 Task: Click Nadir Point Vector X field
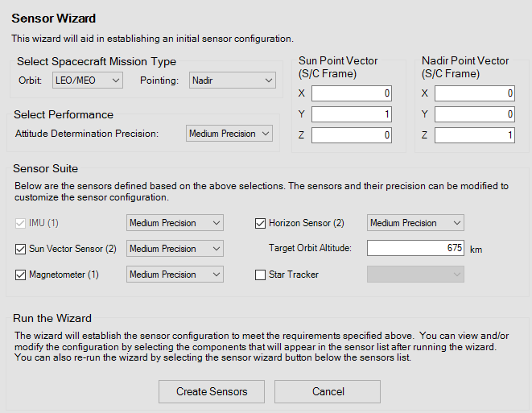click(x=474, y=93)
